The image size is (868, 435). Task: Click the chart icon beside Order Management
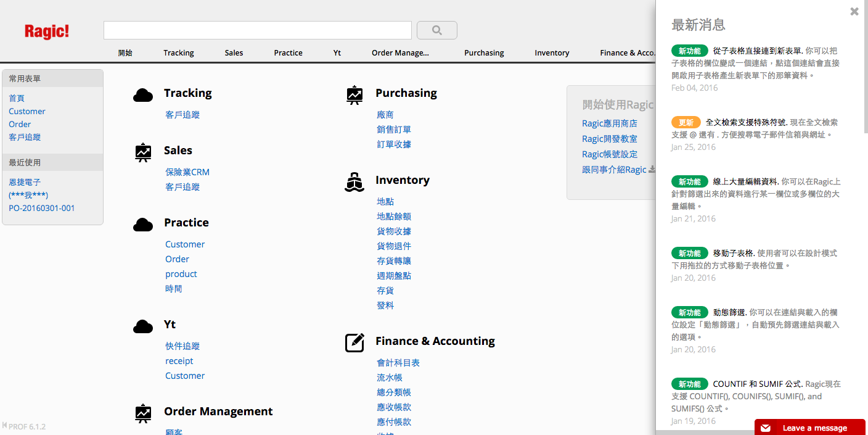pos(143,413)
